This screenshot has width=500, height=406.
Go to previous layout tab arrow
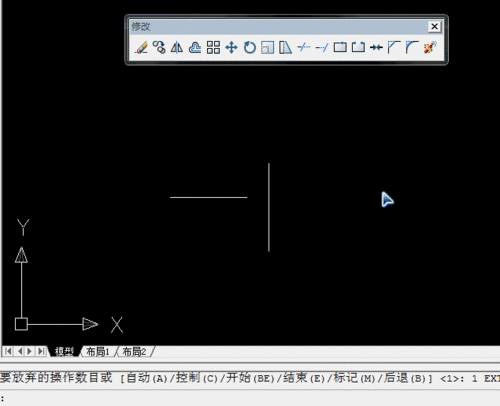19,351
